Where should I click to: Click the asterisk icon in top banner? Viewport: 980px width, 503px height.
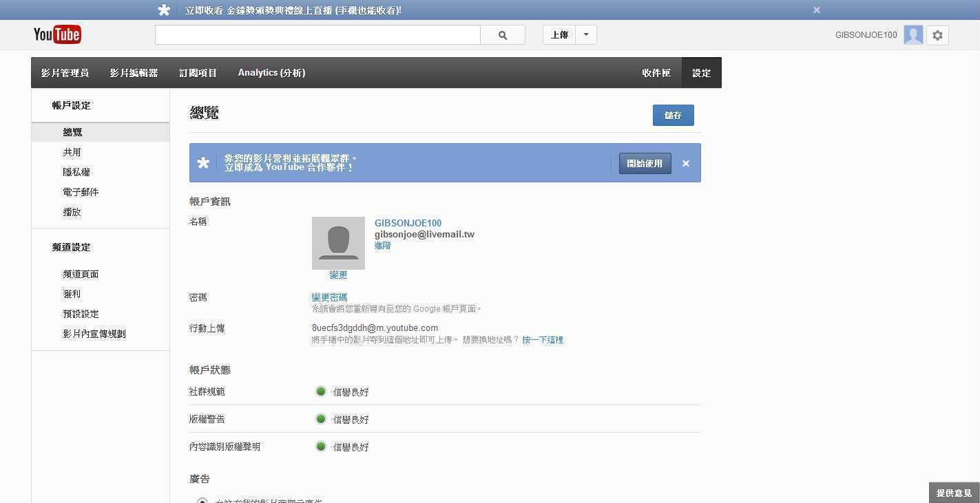tap(164, 10)
